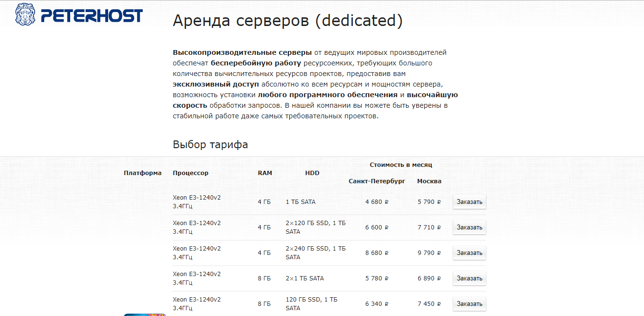Click the Аренда серверов (dedicated) heading
The image size is (644, 316).
coord(287,21)
